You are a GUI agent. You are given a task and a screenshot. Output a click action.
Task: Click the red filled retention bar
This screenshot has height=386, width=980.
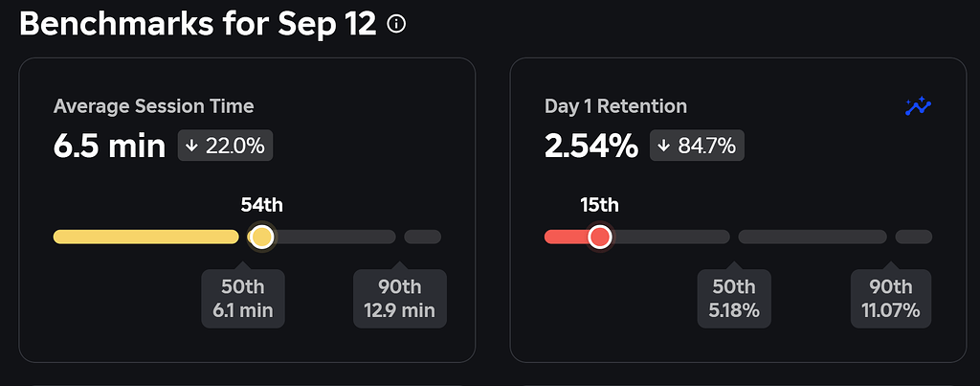(x=566, y=237)
